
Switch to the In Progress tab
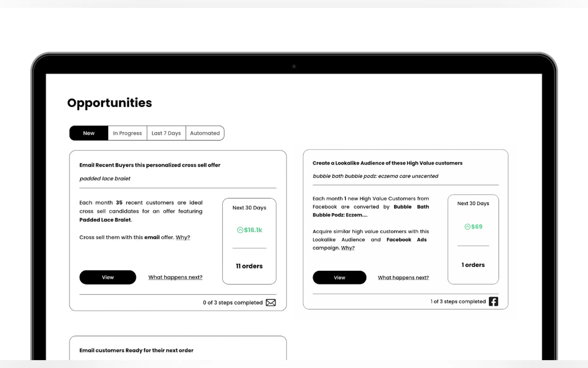point(127,133)
